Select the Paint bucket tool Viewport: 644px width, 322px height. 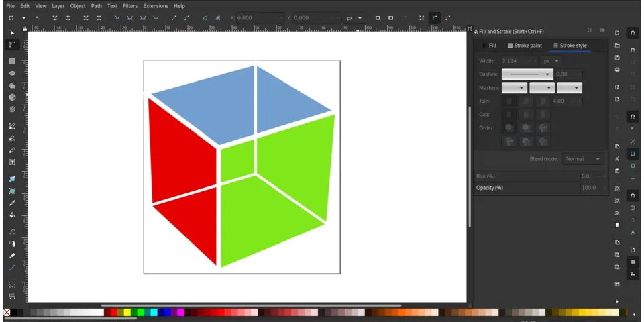[12, 215]
